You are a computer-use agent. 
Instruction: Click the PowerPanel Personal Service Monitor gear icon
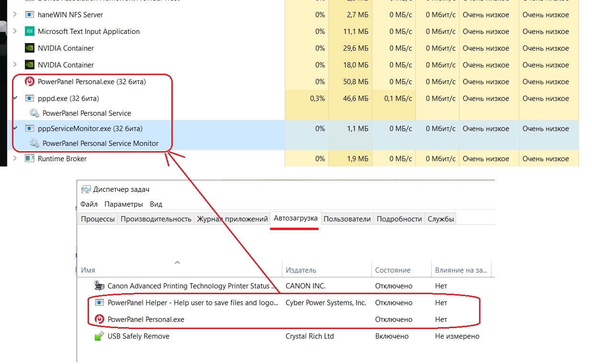[x=34, y=143]
